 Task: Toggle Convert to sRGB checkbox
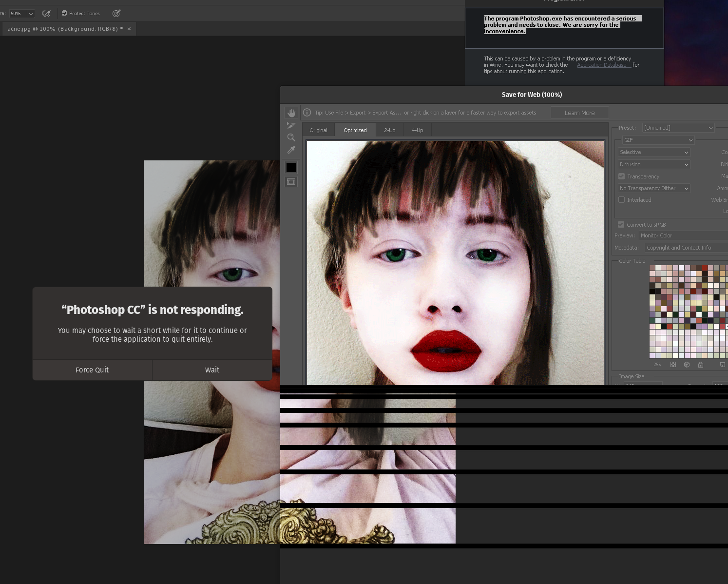click(621, 225)
